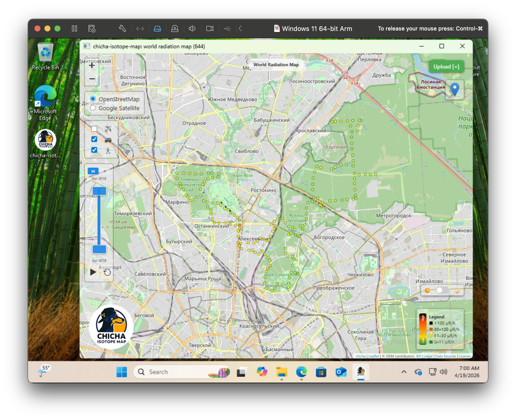This screenshot has height=420, width=516.
Task: Click the Upload [+] button
Action: pyautogui.click(x=446, y=67)
